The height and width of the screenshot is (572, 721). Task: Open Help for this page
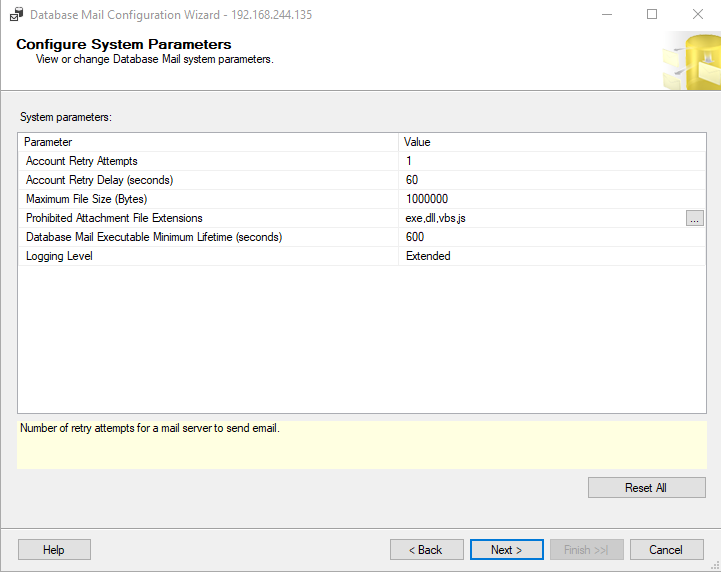click(54, 549)
